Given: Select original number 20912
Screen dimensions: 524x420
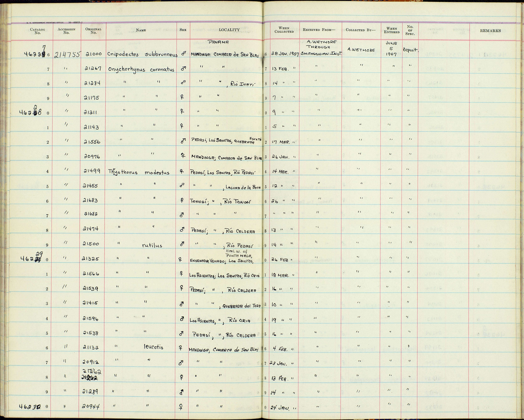Looking at the screenshot, I should (91, 362).
